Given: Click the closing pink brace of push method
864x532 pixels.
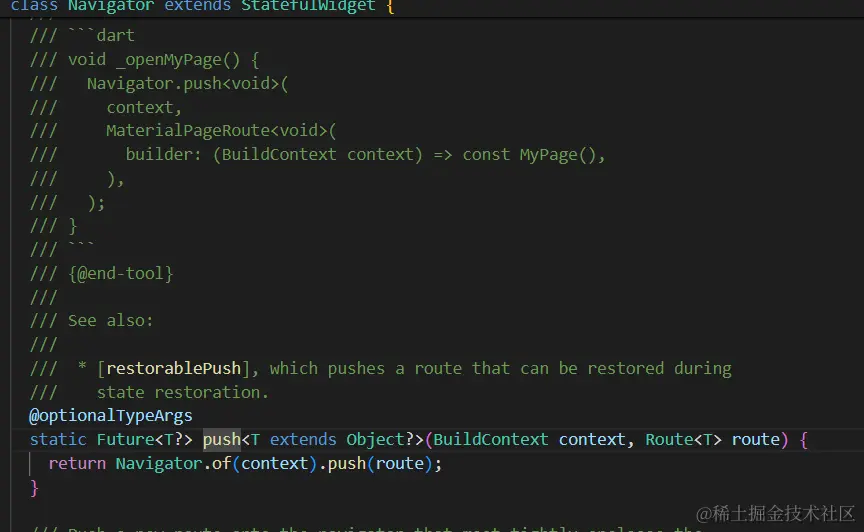Looking at the screenshot, I should coord(34,488).
